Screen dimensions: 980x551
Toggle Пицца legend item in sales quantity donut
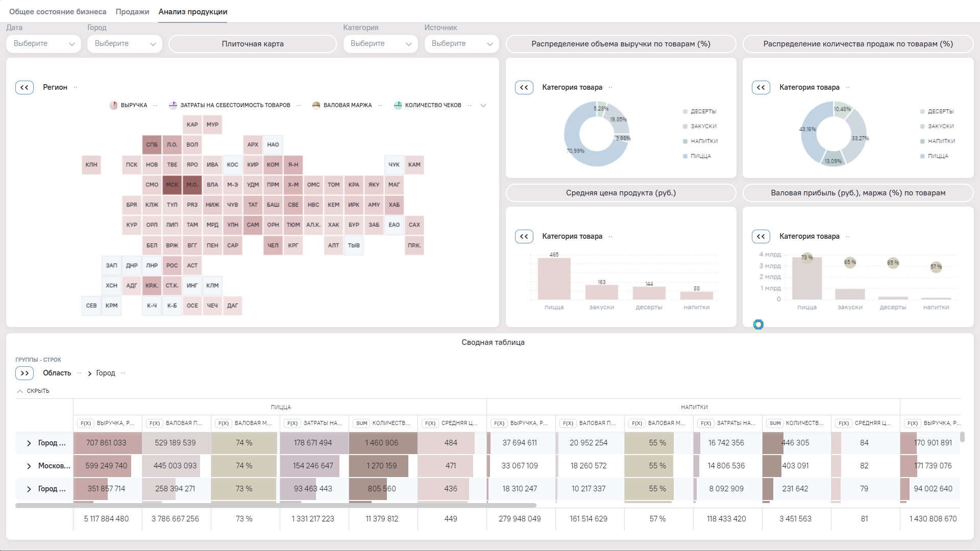point(937,156)
